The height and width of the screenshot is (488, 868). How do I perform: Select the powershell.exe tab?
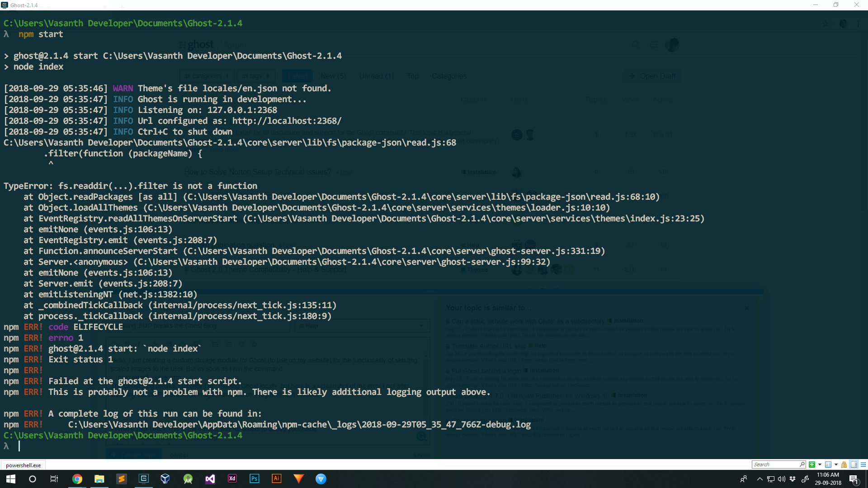pos(23,465)
